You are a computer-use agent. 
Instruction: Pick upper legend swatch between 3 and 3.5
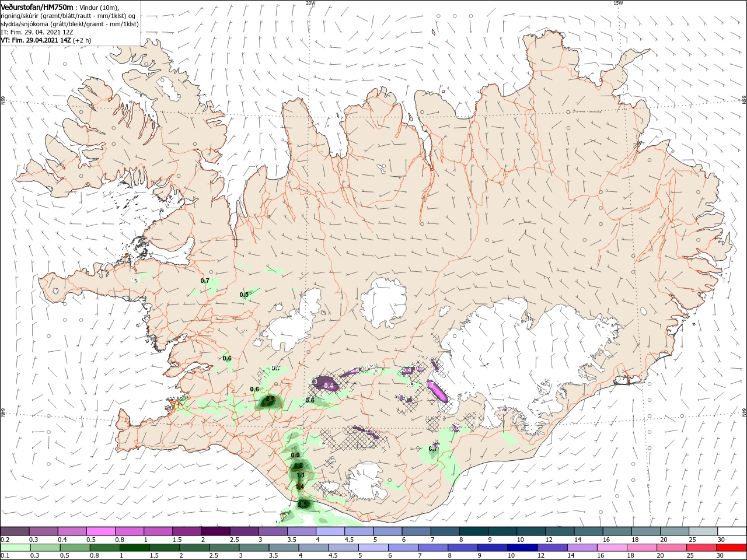pyautogui.click(x=273, y=531)
